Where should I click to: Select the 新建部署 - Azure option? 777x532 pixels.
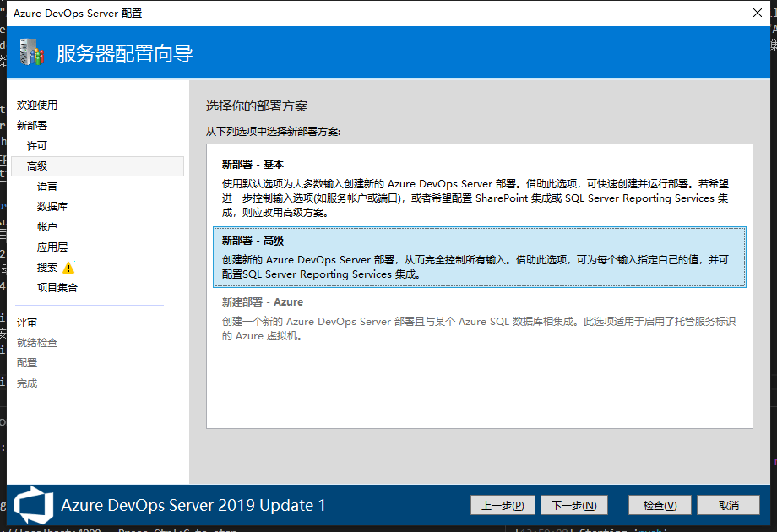coord(479,318)
